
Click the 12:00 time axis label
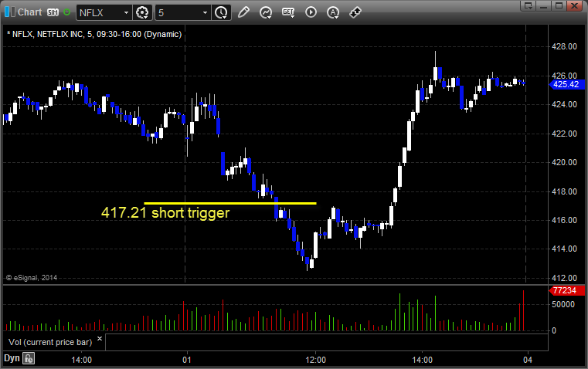tap(316, 360)
